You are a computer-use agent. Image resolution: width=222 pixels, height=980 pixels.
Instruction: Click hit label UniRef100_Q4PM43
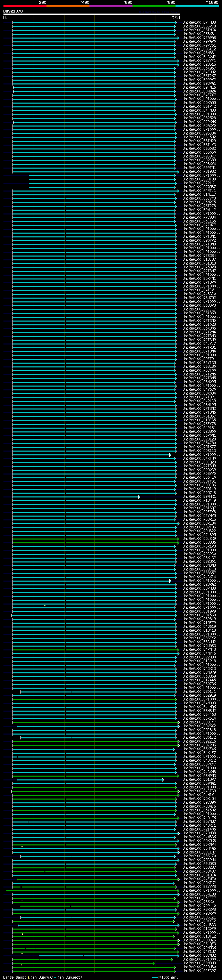click(199, 650)
